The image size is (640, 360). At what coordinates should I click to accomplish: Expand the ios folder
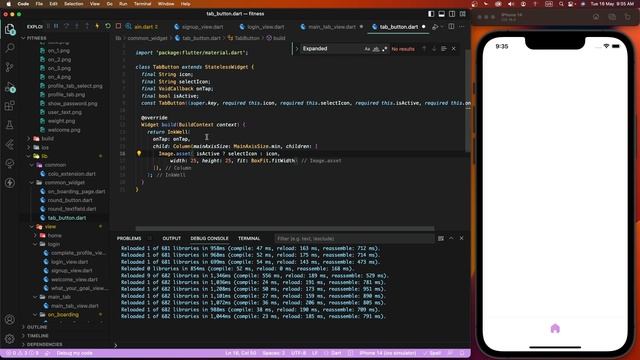45,147
